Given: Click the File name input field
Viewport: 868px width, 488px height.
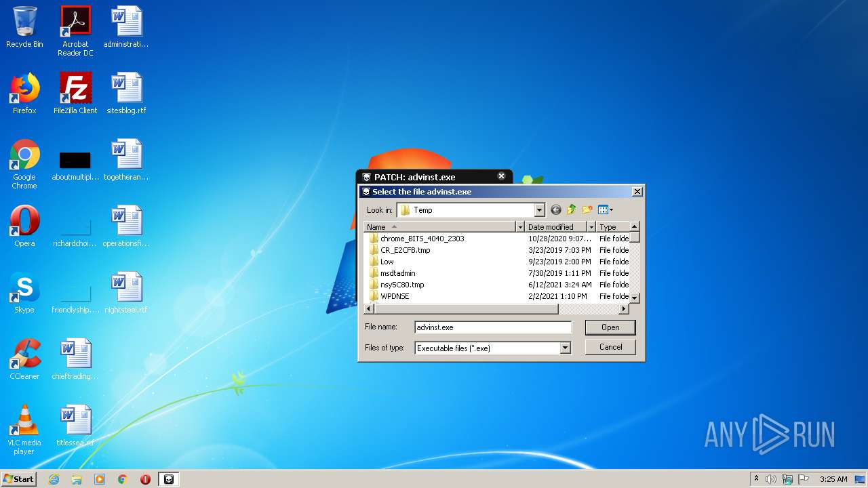Looking at the screenshot, I should pos(493,327).
